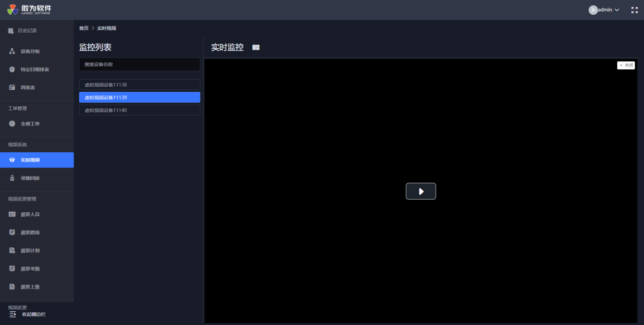Click 监控列表 heading
644x325 pixels.
click(95, 47)
